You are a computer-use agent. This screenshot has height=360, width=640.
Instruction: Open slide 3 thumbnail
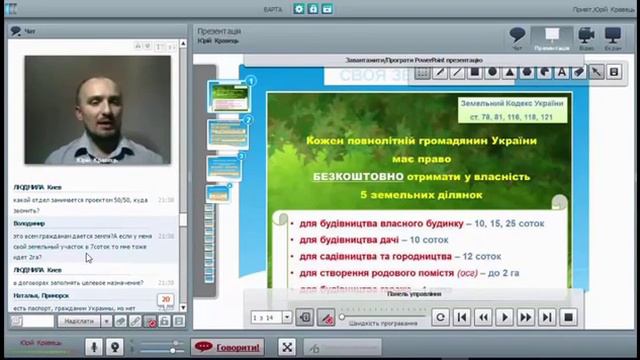click(224, 168)
